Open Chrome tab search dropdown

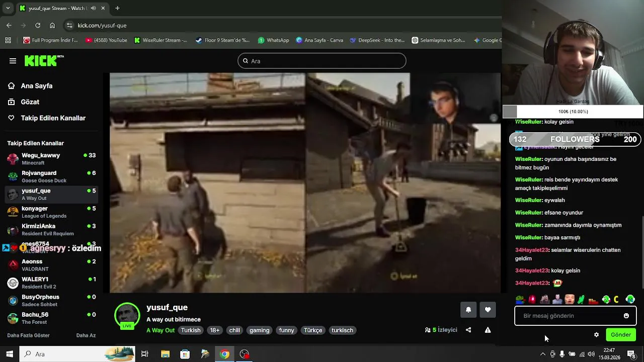tap(8, 8)
